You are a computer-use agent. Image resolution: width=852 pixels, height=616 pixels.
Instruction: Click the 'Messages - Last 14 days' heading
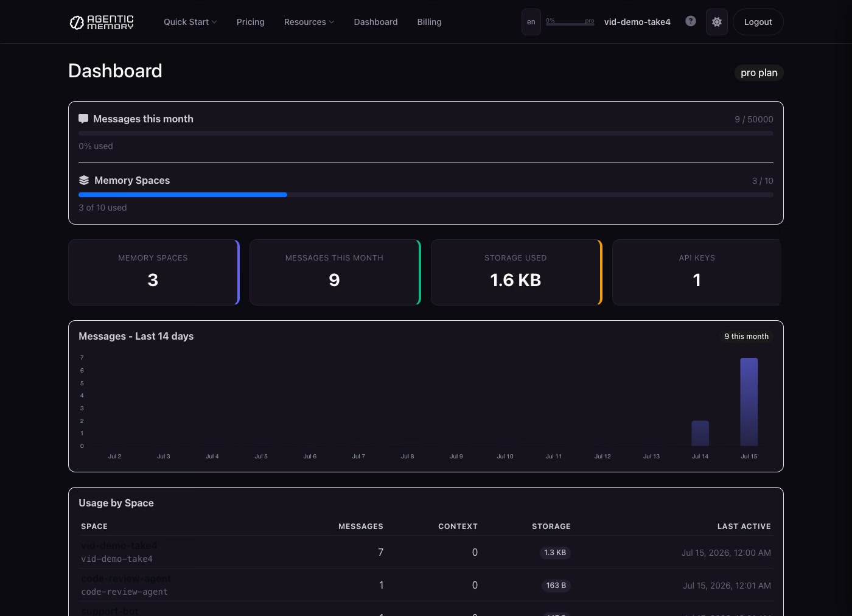tap(136, 336)
